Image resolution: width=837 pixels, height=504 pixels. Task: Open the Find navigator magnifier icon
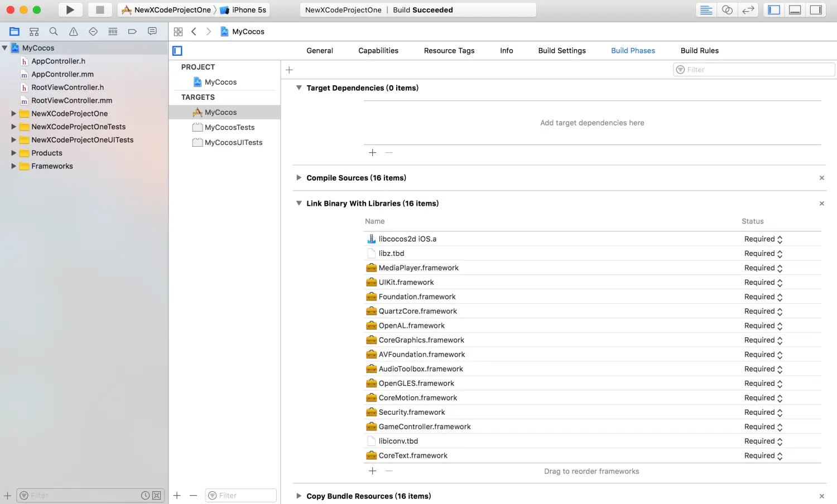54,32
